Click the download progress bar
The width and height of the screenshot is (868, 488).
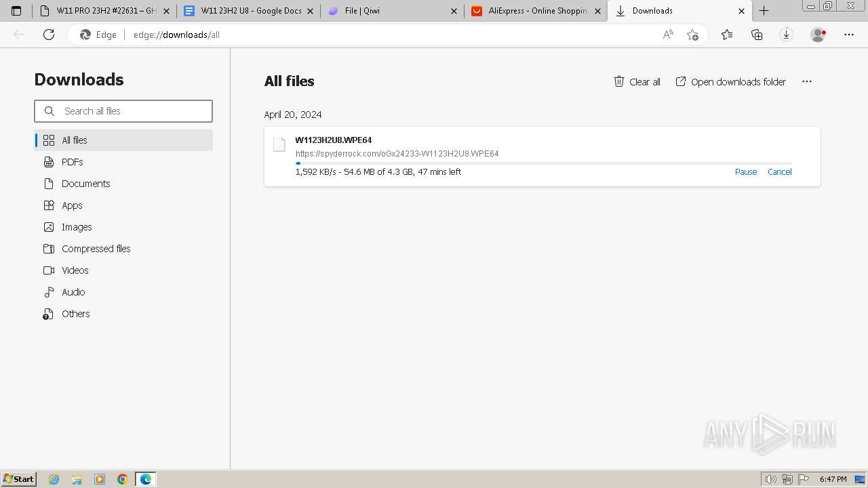pyautogui.click(x=543, y=163)
